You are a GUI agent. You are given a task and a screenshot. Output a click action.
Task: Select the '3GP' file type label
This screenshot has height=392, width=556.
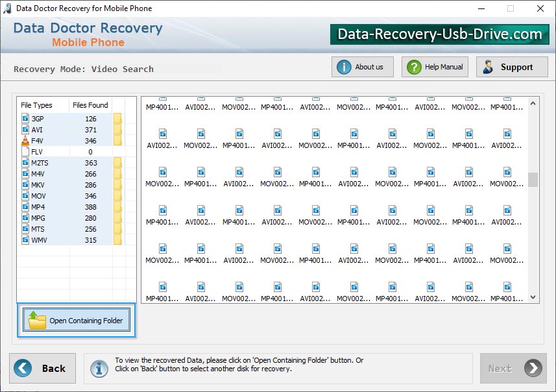(x=38, y=119)
